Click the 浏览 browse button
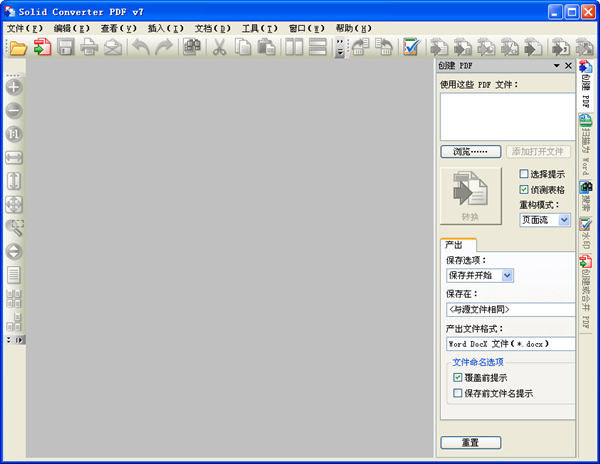This screenshot has height=464, width=600. [470, 152]
